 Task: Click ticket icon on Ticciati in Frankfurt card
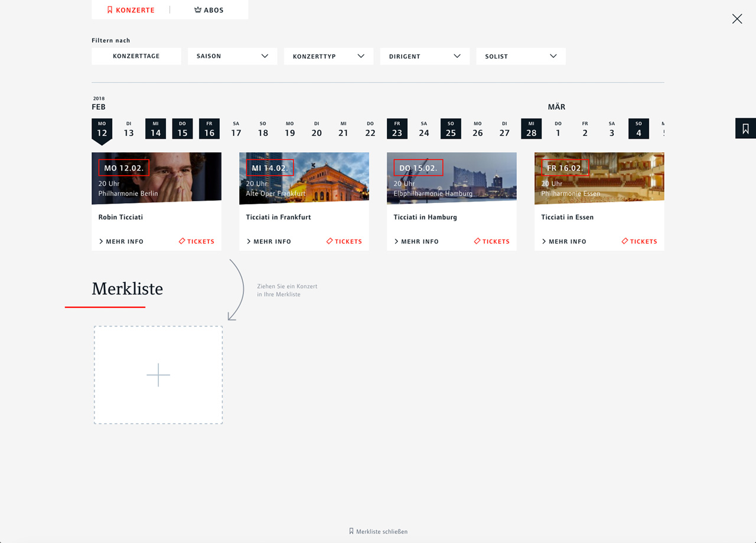tap(330, 241)
